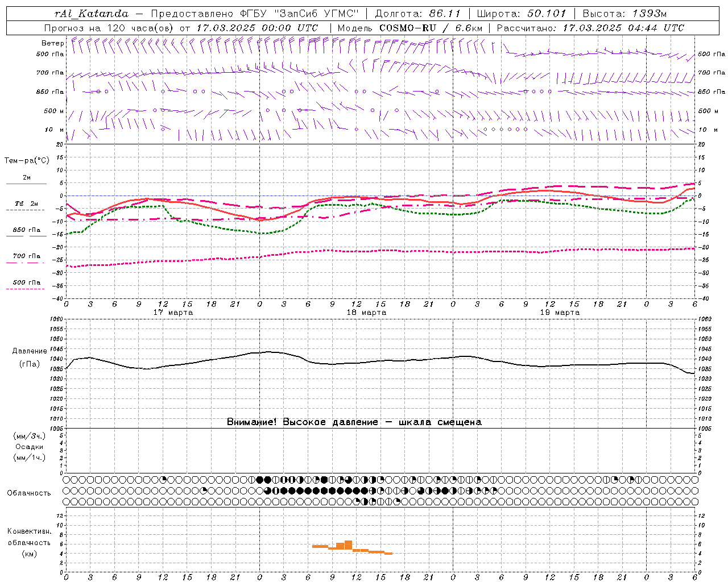This screenshot has height=582, width=728.
Task: Click the Высота: 1393м elevation value
Action: click(x=624, y=14)
